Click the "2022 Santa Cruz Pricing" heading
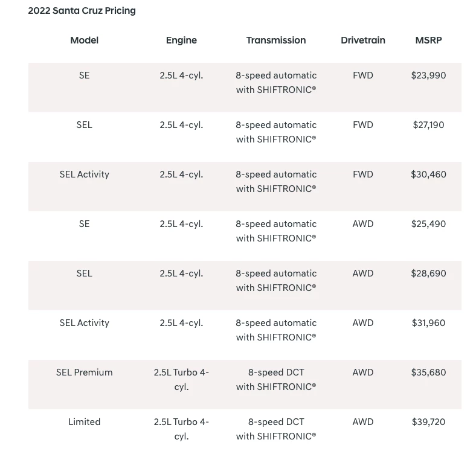Image resolution: width=476 pixels, height=460 pixels. tap(82, 11)
